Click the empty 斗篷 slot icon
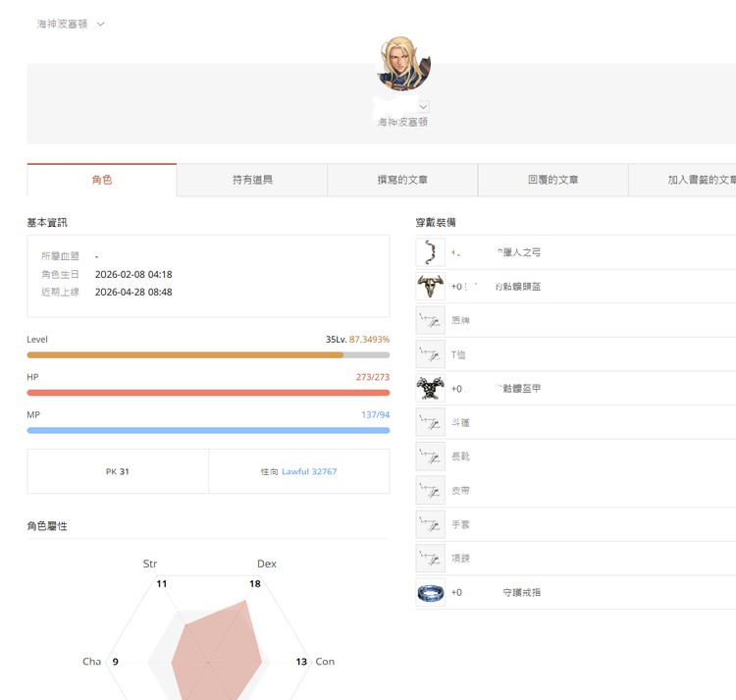Screen dimensions: 736x700 tap(430, 422)
